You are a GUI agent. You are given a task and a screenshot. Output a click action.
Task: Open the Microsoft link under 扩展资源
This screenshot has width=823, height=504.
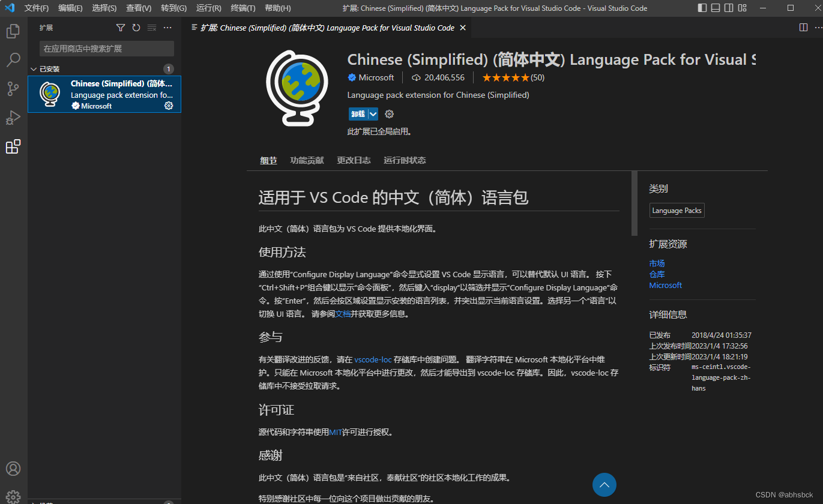(x=665, y=285)
